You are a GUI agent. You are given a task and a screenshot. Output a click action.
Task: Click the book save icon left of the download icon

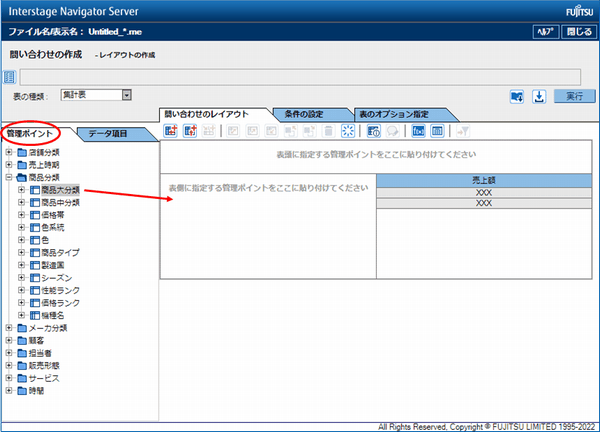point(517,96)
